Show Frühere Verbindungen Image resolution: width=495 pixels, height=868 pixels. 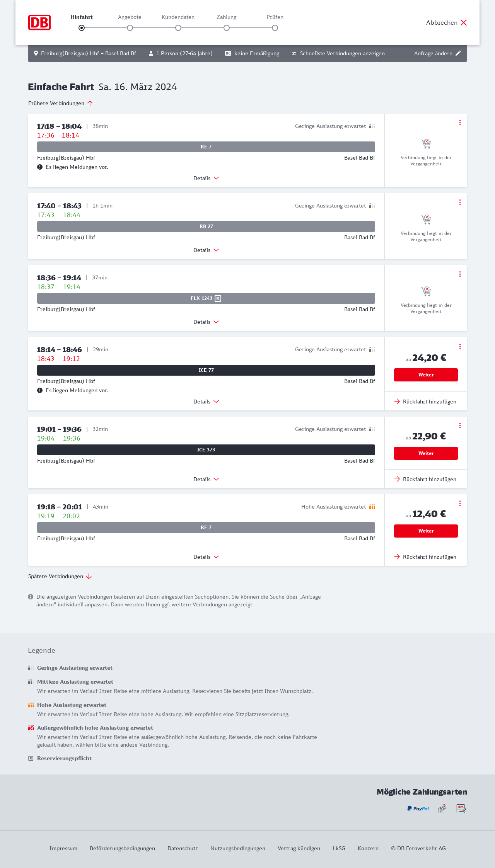pos(61,103)
